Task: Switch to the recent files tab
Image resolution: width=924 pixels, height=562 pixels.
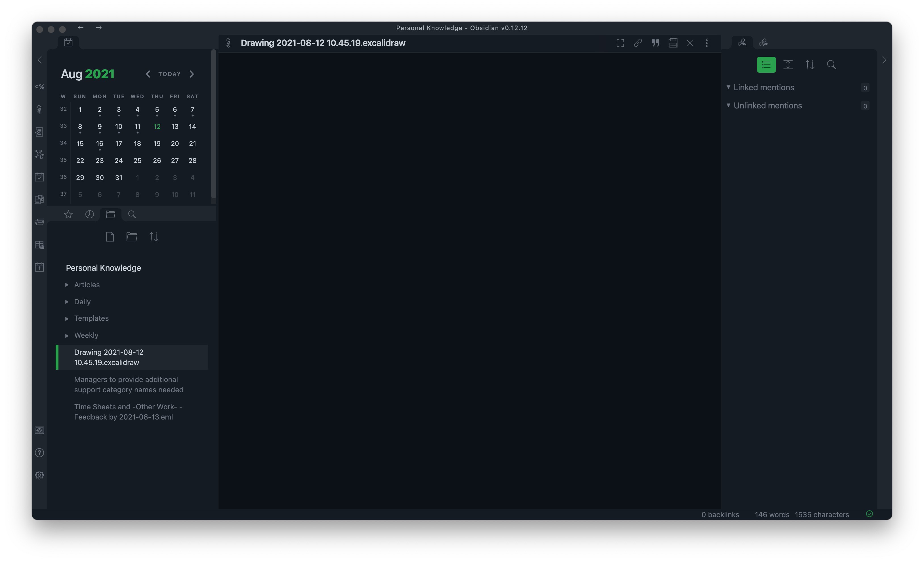Action: pos(90,214)
